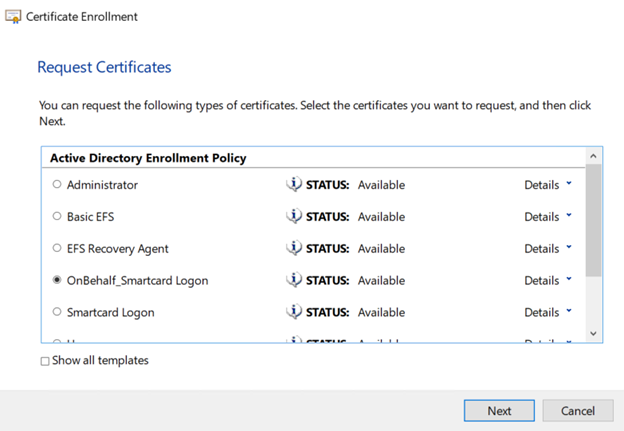
Task: Expand Details for EFS Recovery Agent
Action: (548, 248)
